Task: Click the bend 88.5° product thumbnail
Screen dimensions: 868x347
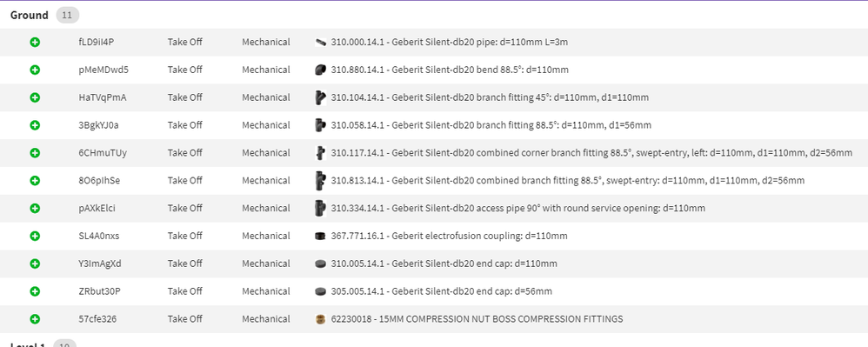Action: pos(320,70)
